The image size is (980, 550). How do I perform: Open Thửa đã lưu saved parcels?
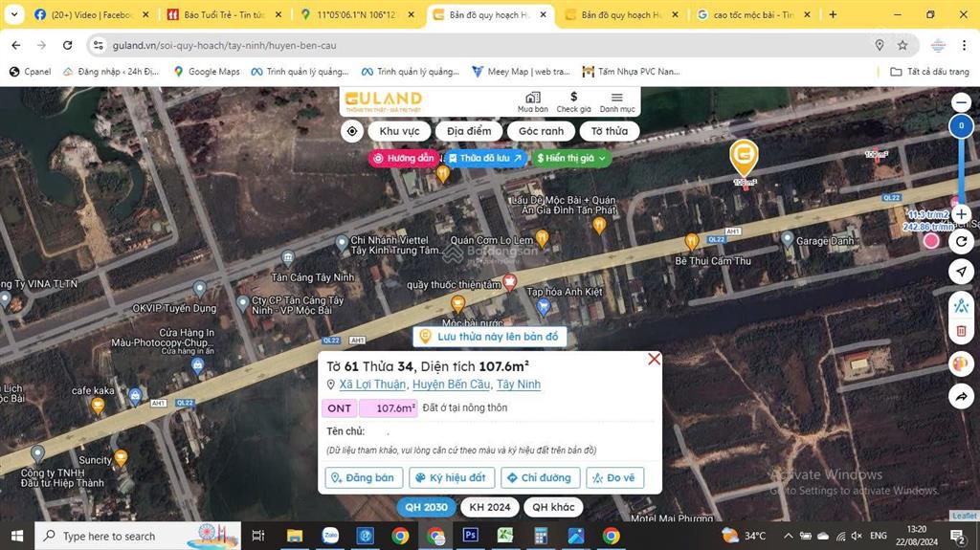coord(486,158)
